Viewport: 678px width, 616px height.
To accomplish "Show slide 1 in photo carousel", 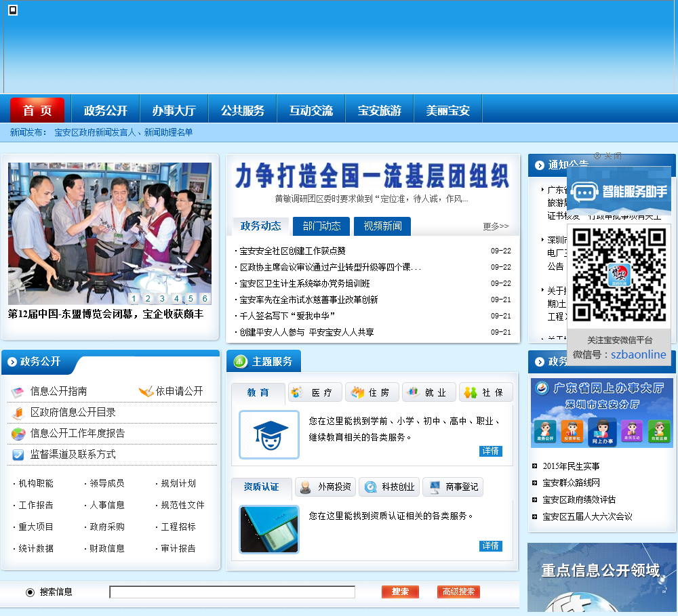I will (x=134, y=298).
